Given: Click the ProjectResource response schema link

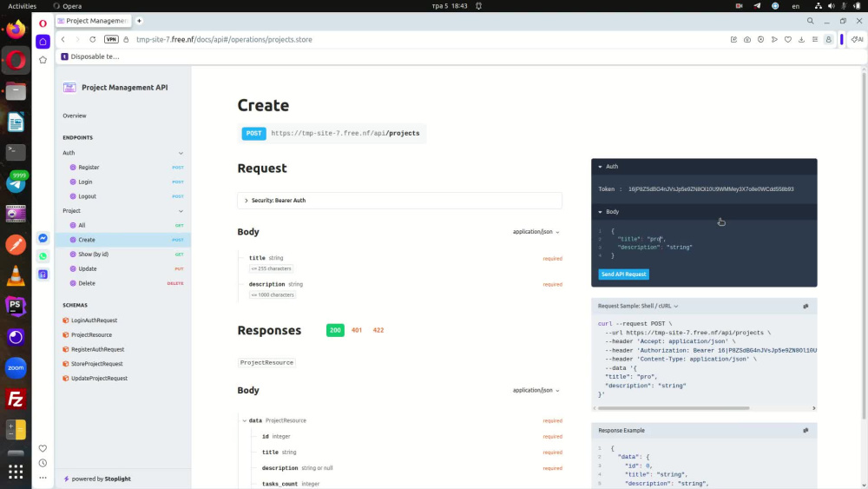Looking at the screenshot, I should (x=266, y=362).
